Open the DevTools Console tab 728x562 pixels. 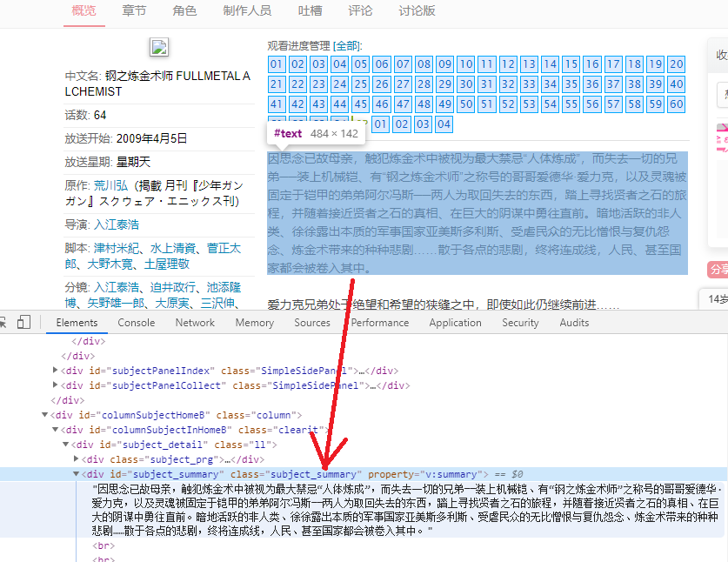click(x=136, y=323)
